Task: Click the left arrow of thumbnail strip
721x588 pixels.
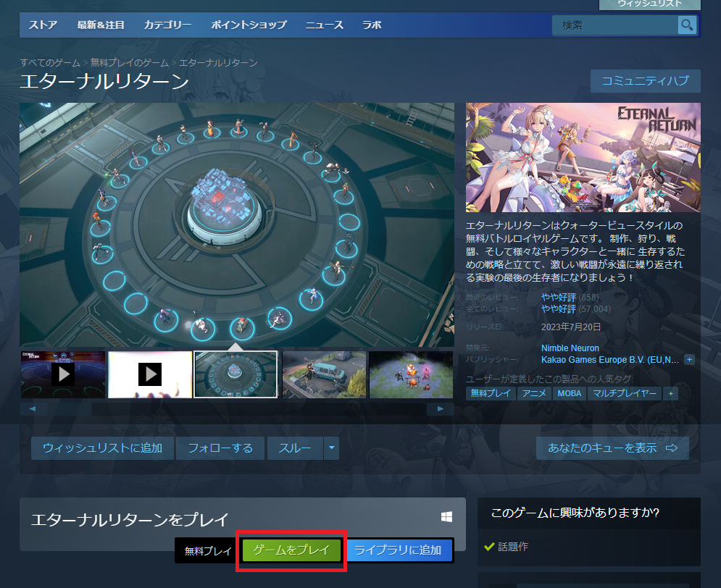Action: click(33, 409)
